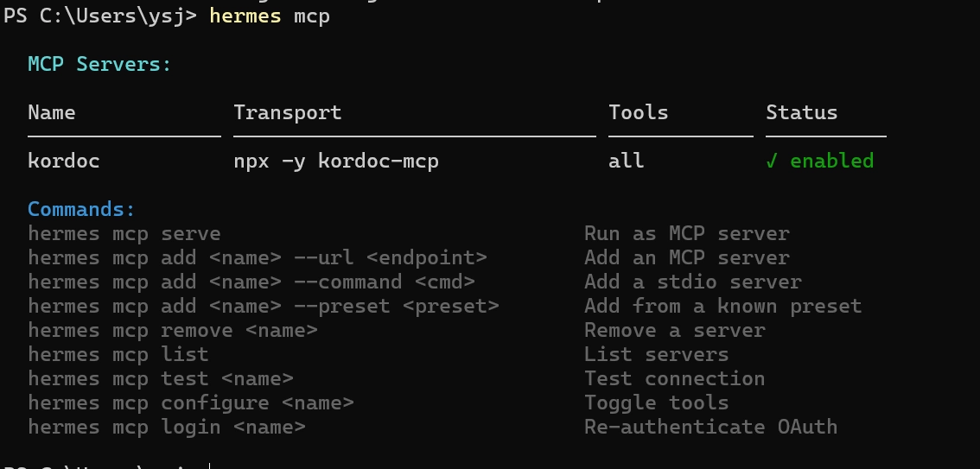
Task: Click the Commands heading
Action: point(81,209)
